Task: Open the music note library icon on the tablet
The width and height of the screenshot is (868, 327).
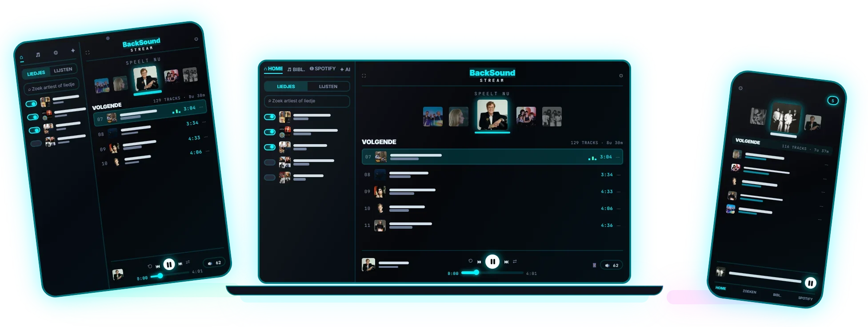Action: pyautogui.click(x=38, y=55)
